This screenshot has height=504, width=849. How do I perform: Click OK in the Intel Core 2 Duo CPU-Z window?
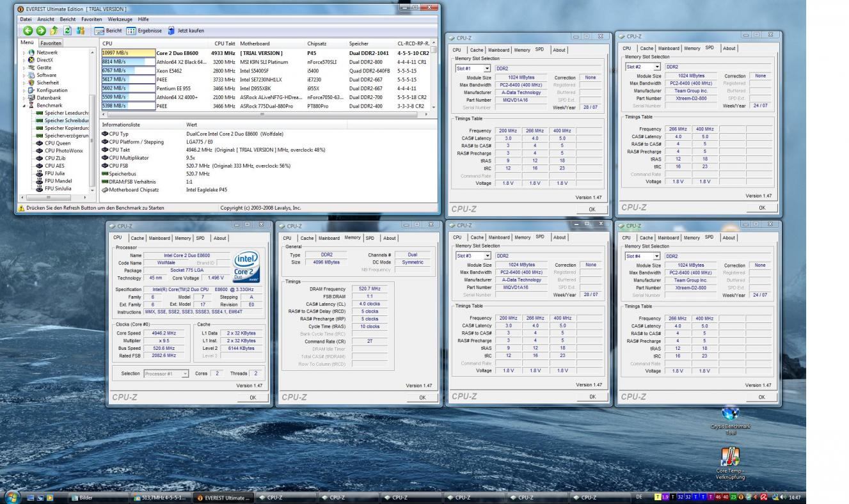(x=252, y=397)
